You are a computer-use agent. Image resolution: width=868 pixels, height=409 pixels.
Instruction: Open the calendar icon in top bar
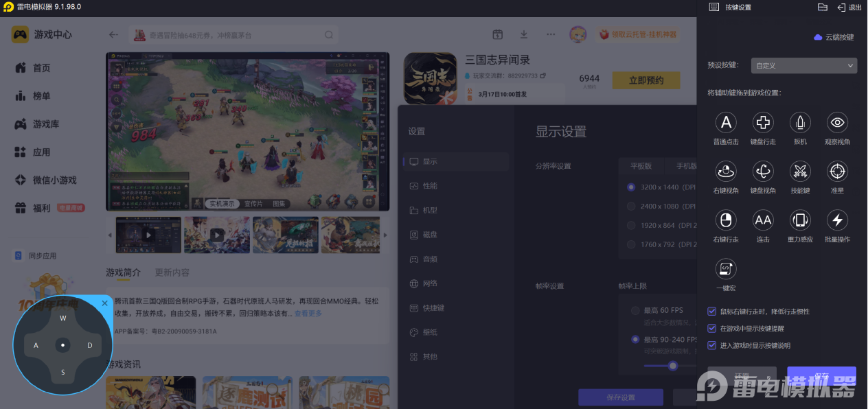tap(498, 34)
